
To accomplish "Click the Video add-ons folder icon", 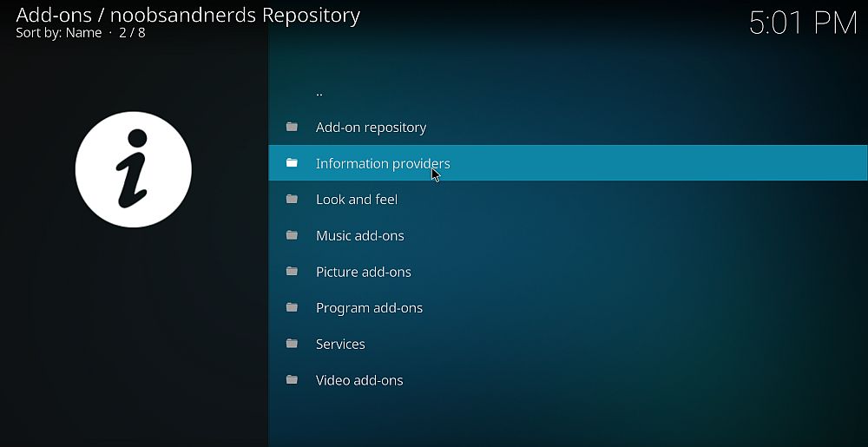I will point(292,380).
